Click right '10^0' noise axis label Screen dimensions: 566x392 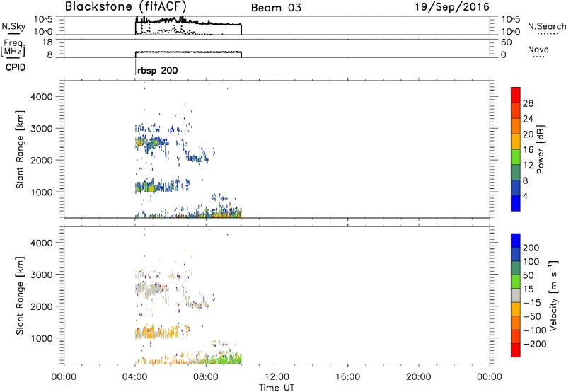click(510, 32)
